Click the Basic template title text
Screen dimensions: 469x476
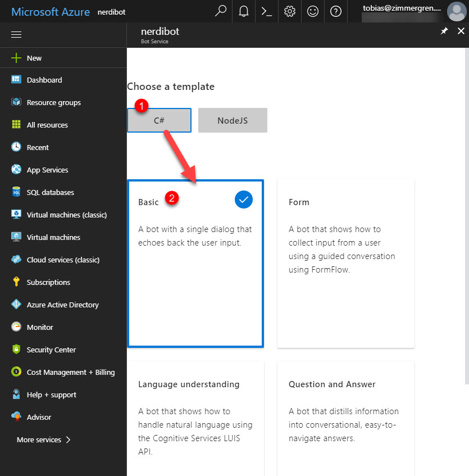tap(148, 202)
